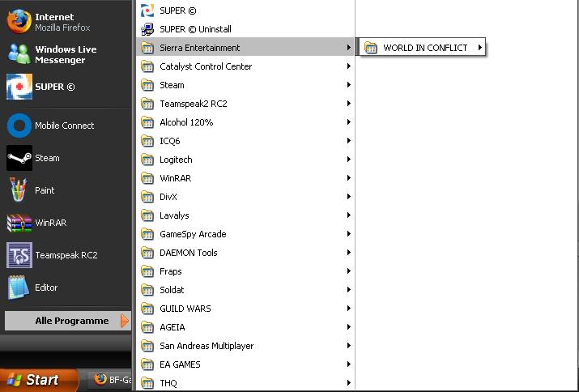The height and width of the screenshot is (392, 579).
Task: Click the THQ folder icon
Action: pyautogui.click(x=147, y=383)
